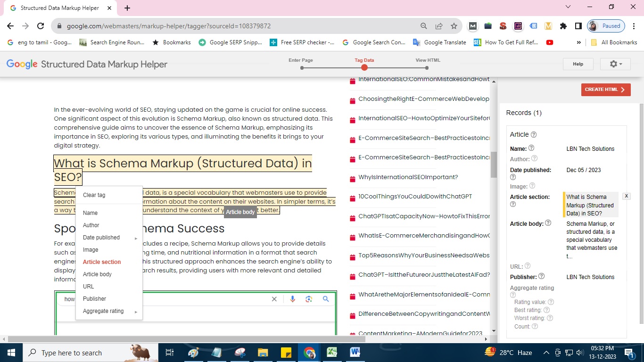644x362 pixels.
Task: Click the microphone icon in the embedded search box
Action: click(292, 299)
